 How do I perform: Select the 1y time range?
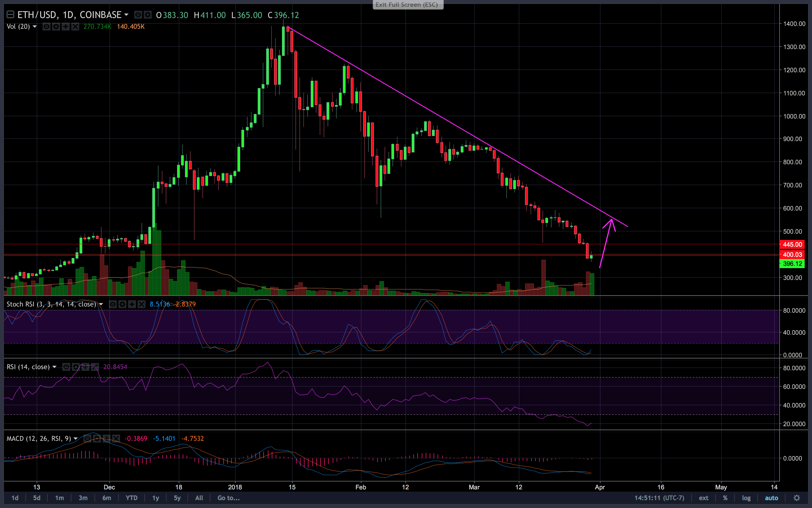156,498
